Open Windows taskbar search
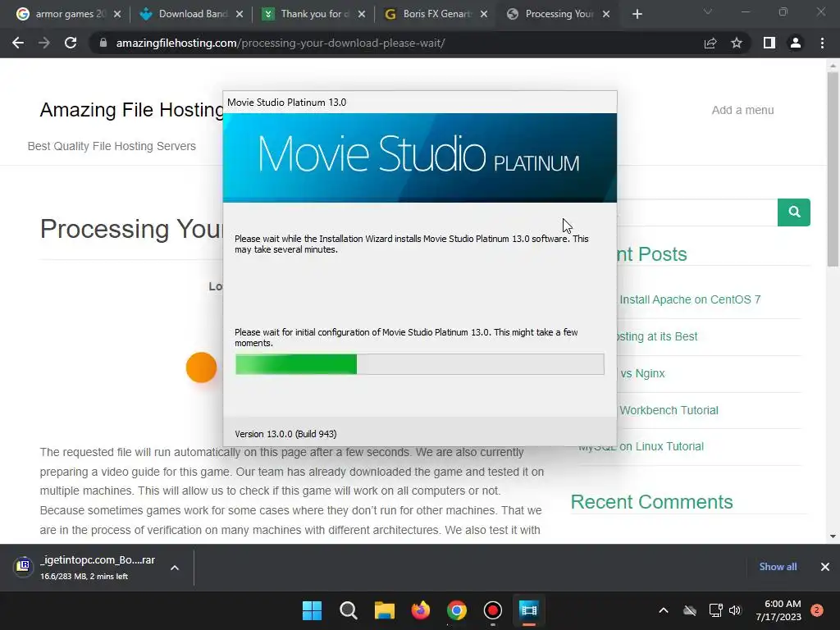The height and width of the screenshot is (630, 840). [348, 610]
